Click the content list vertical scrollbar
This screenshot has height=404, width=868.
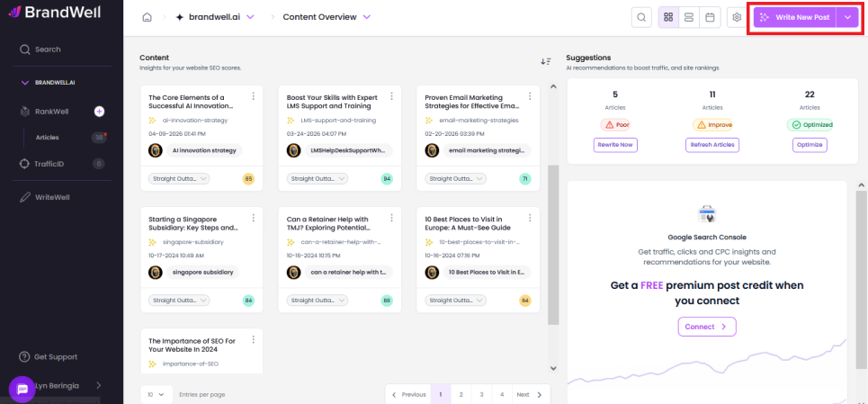pyautogui.click(x=553, y=245)
